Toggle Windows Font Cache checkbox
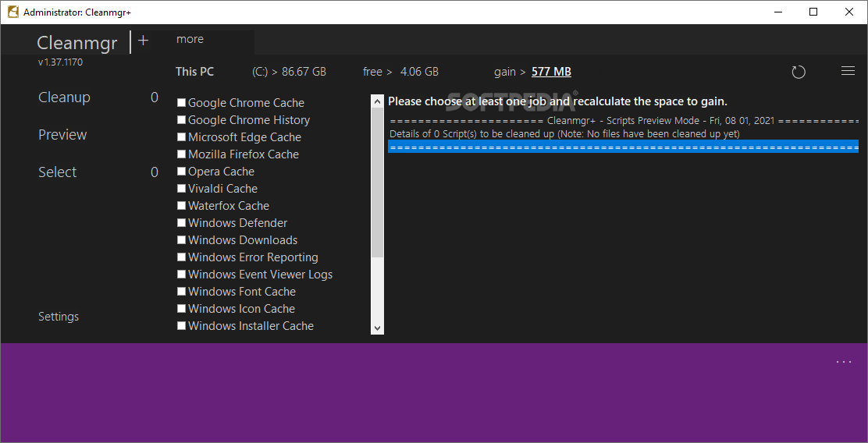The width and height of the screenshot is (868, 443). click(x=181, y=291)
